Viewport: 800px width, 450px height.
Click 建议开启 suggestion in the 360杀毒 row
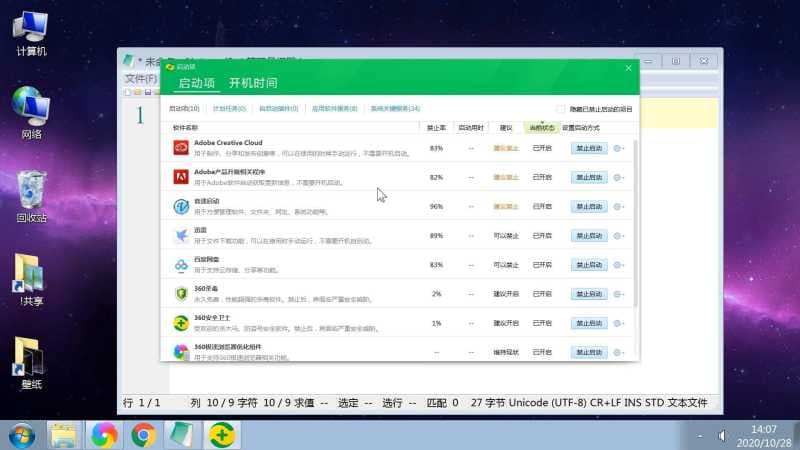coord(506,294)
